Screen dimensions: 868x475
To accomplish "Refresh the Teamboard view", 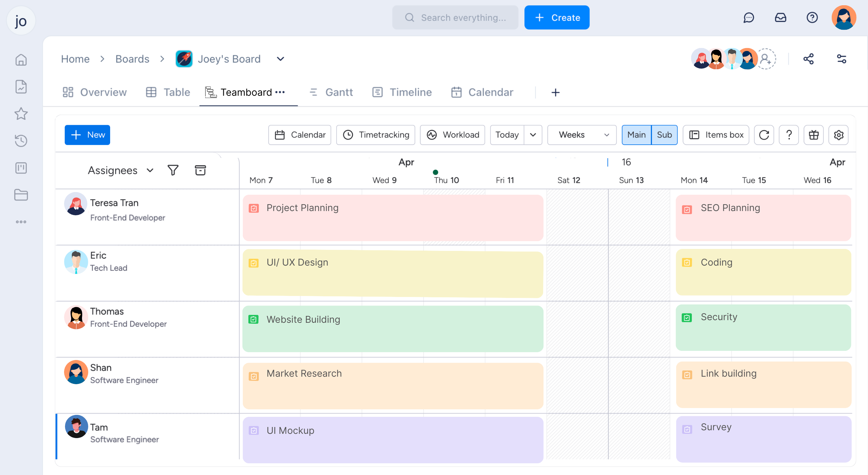I will (x=764, y=135).
